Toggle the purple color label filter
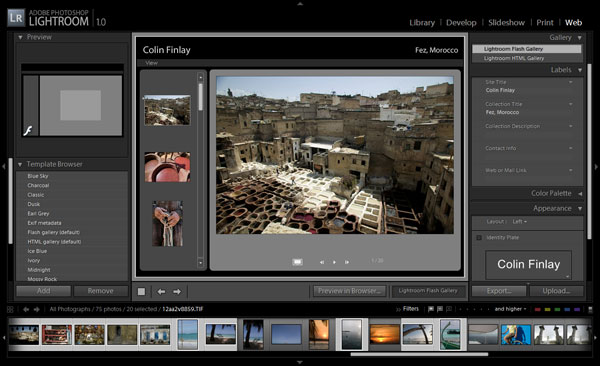Viewport: 600px width, 366px height. [x=577, y=309]
